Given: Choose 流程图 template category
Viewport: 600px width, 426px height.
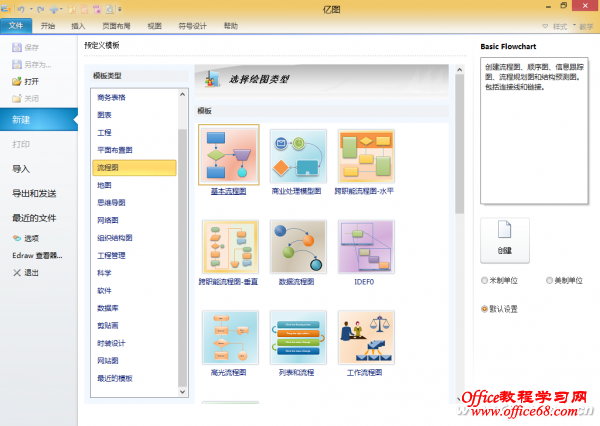Looking at the screenshot, I should pos(134,168).
